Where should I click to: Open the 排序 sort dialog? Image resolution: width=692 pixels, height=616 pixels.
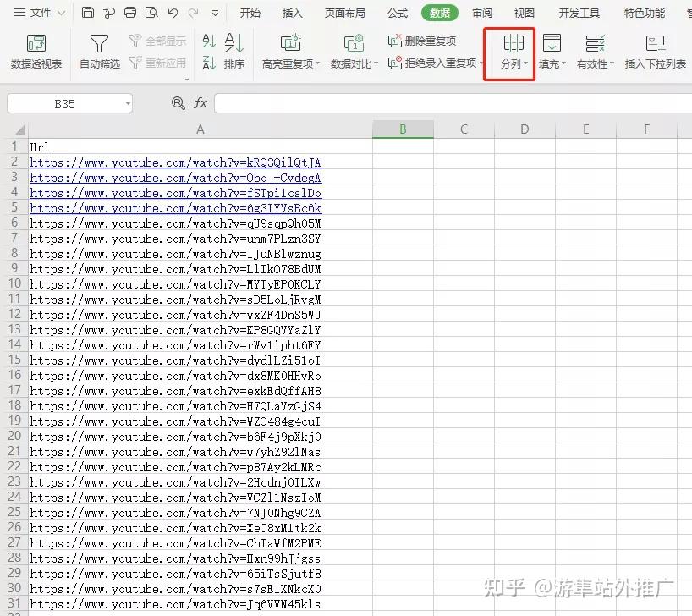point(233,52)
